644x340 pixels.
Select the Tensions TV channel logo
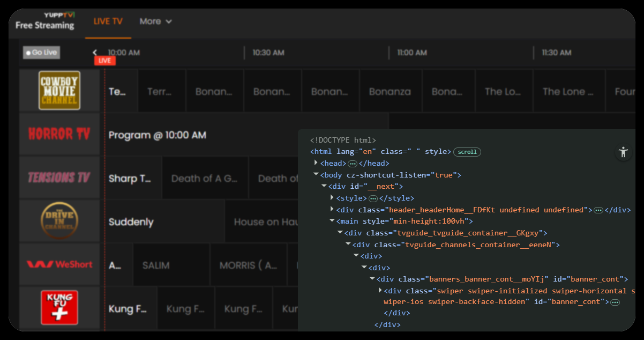(x=59, y=178)
